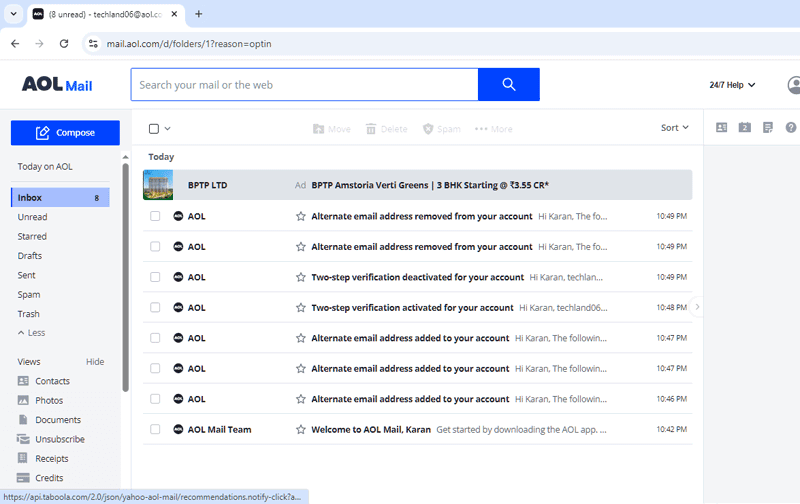
Task: Open the Drafts folder
Action: point(30,256)
